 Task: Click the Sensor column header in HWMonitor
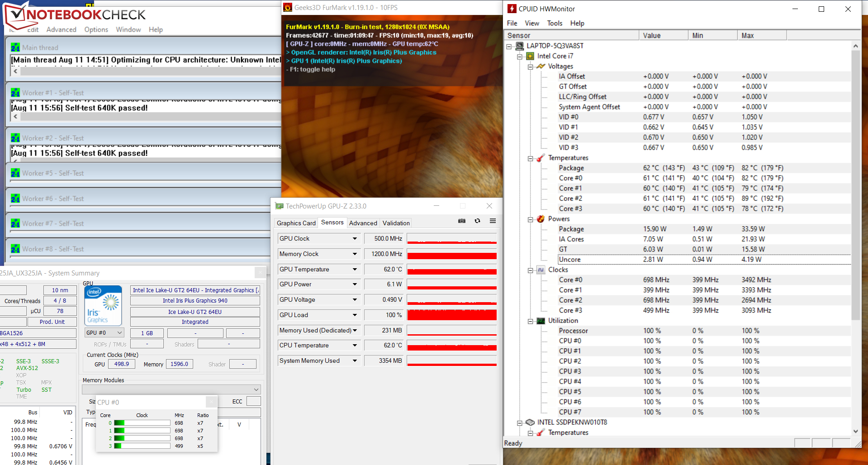(571, 35)
